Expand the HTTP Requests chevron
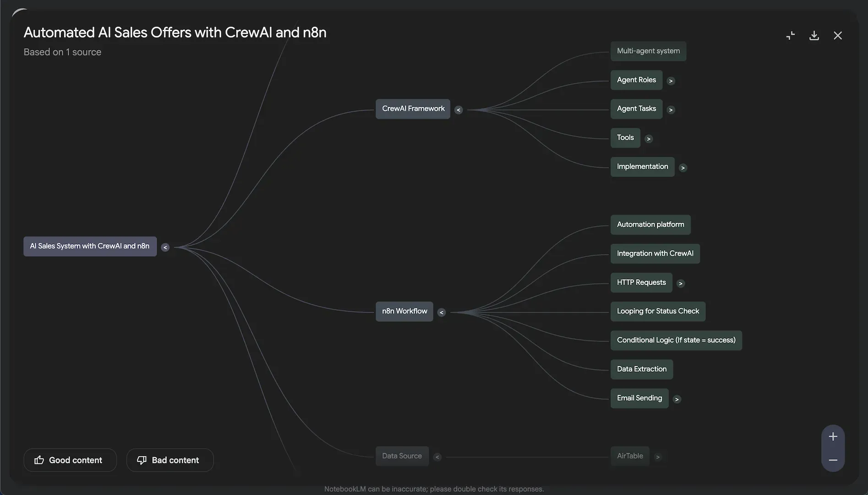The width and height of the screenshot is (868, 495). [x=681, y=284]
